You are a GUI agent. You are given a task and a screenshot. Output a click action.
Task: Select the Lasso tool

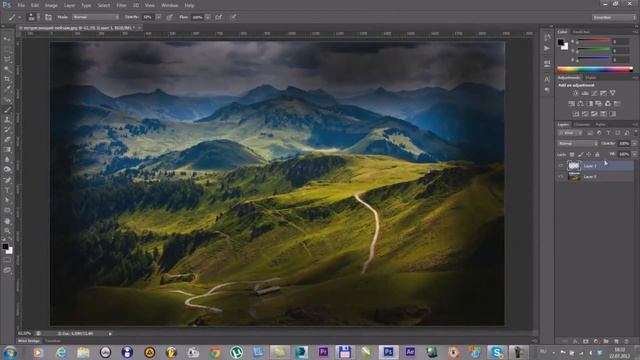[7, 59]
